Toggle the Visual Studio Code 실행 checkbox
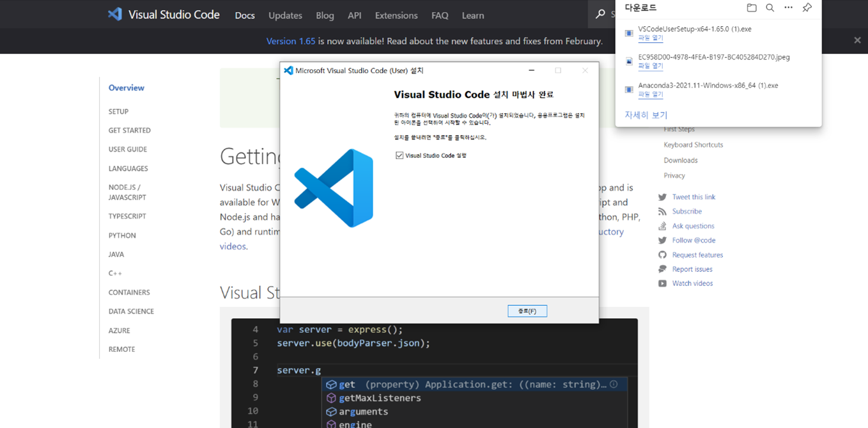 [x=399, y=155]
